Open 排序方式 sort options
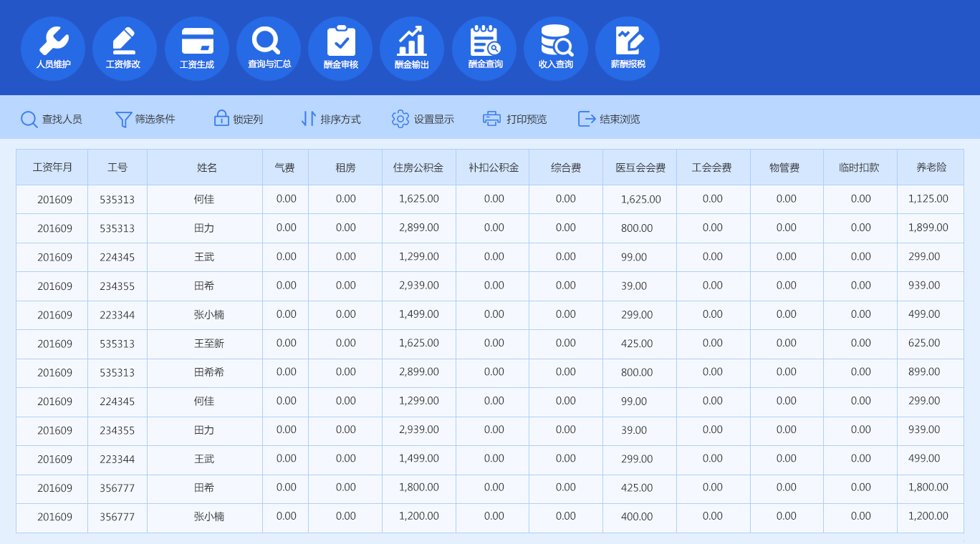Viewport: 980px width, 544px height. coord(331,119)
